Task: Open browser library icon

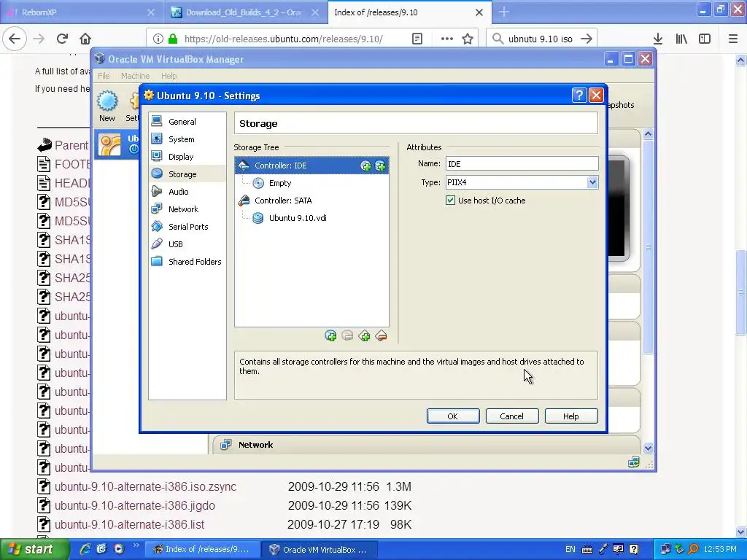Action: tap(682, 39)
